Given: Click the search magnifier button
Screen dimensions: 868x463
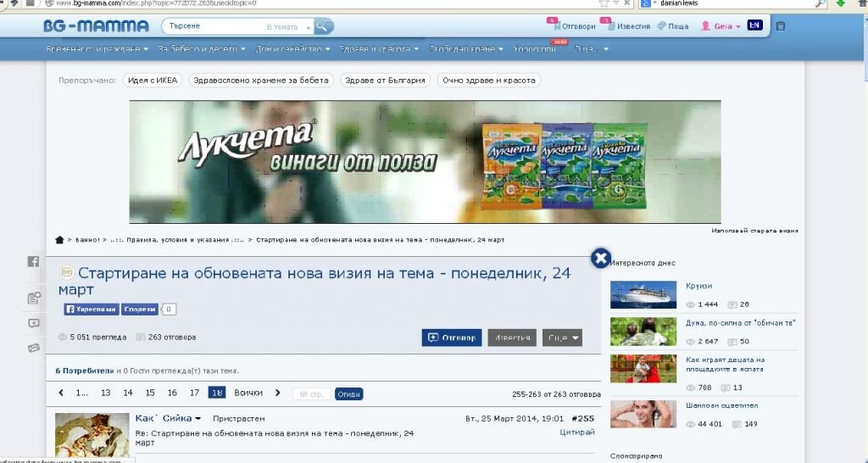Looking at the screenshot, I should 324,26.
